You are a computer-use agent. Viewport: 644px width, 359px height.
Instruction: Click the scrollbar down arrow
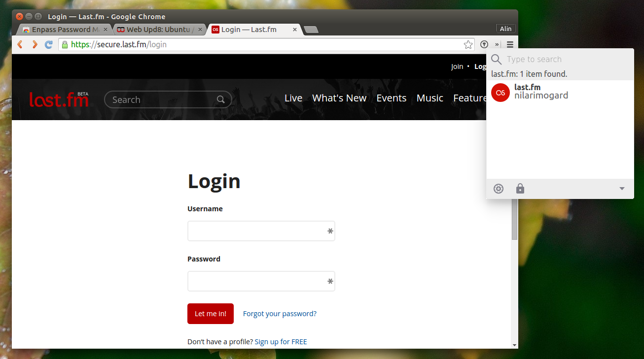[x=514, y=345]
